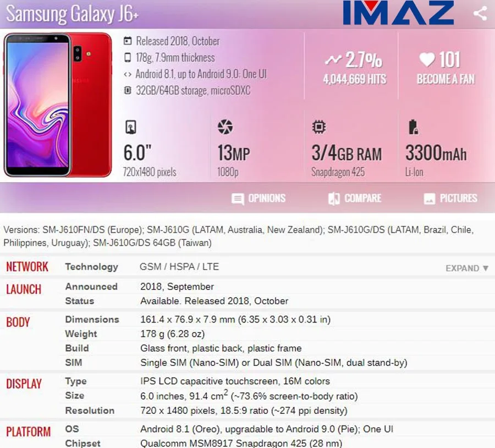
Task: Click GSM / HSPA / LTE value
Action: click(179, 266)
